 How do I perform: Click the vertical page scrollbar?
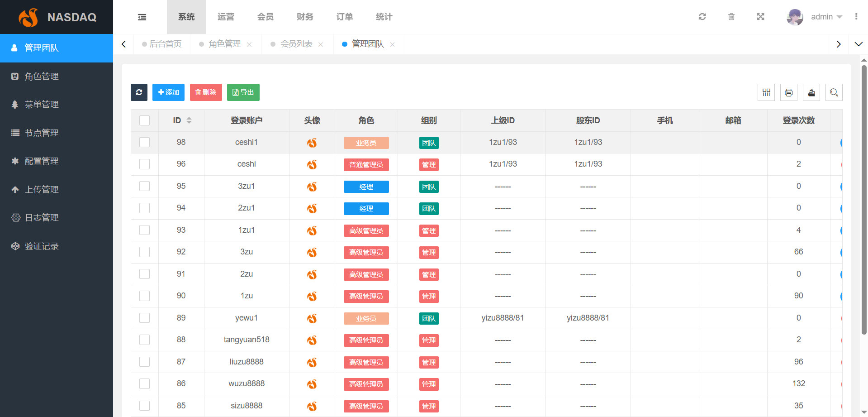point(864,199)
